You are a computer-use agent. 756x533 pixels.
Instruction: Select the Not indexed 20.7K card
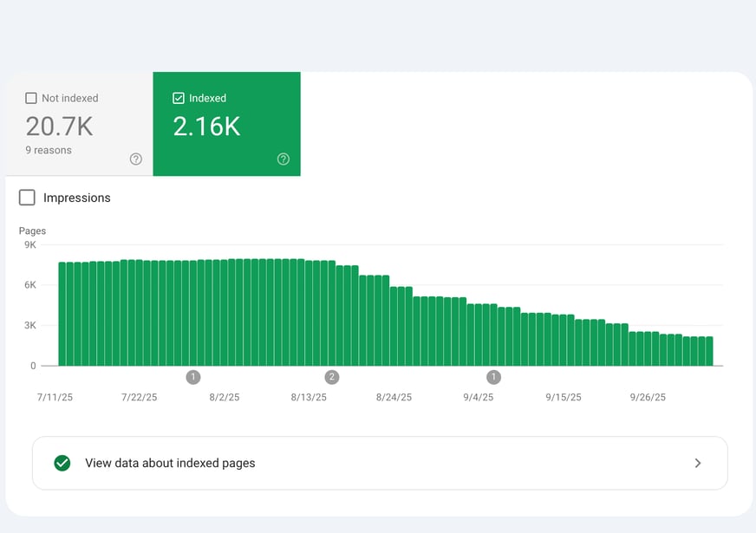(79, 124)
